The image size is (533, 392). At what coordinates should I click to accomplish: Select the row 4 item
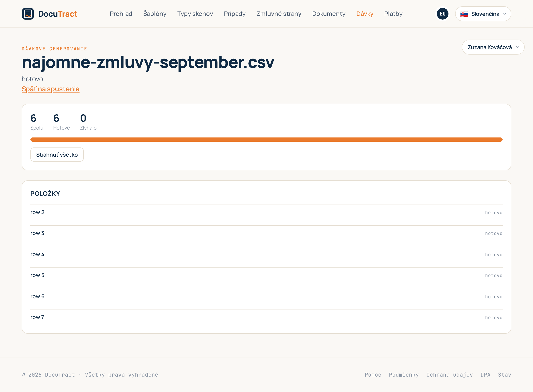(x=266, y=255)
